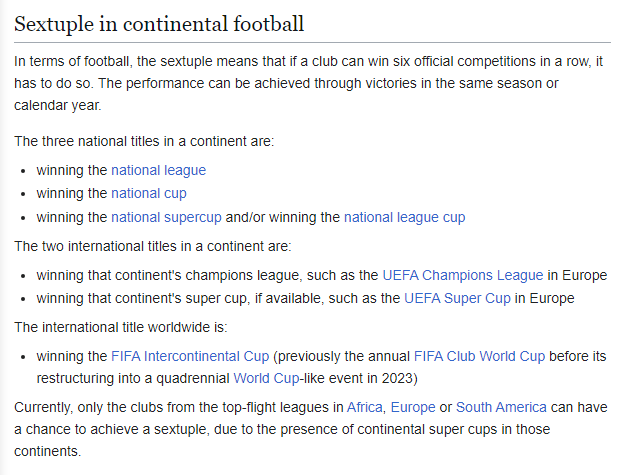
Task: Follow the Europe link in last paragraph
Action: (413, 408)
